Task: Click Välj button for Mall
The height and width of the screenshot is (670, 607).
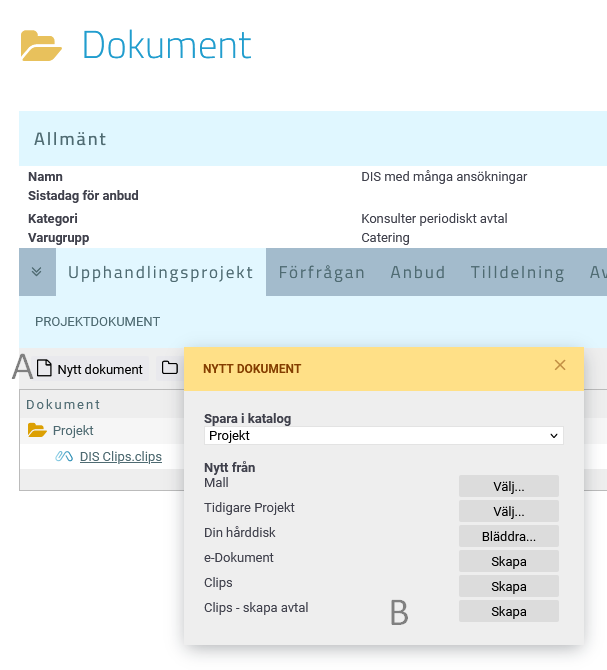Action: [x=509, y=486]
